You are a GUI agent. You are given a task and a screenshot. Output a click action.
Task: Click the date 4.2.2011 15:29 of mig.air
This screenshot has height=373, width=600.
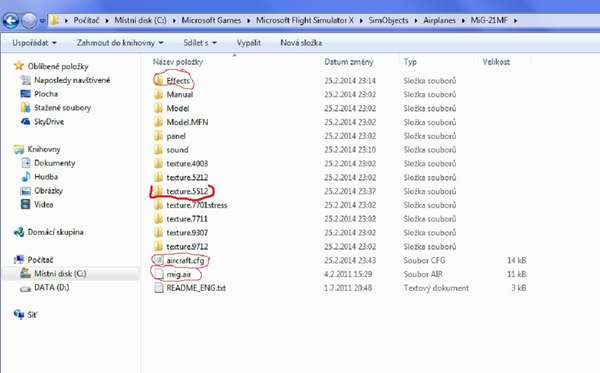348,274
